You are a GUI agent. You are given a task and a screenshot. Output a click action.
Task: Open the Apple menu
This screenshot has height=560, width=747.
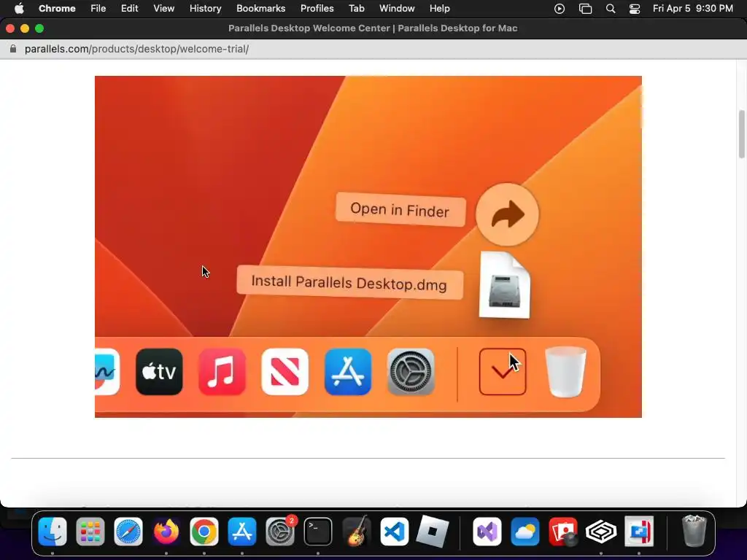tap(19, 9)
